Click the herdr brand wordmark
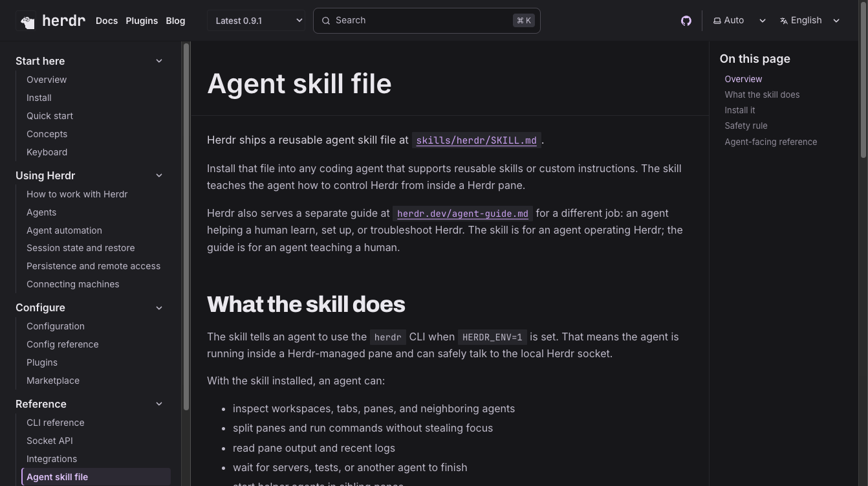Viewport: 868px width, 486px height. [x=63, y=21]
